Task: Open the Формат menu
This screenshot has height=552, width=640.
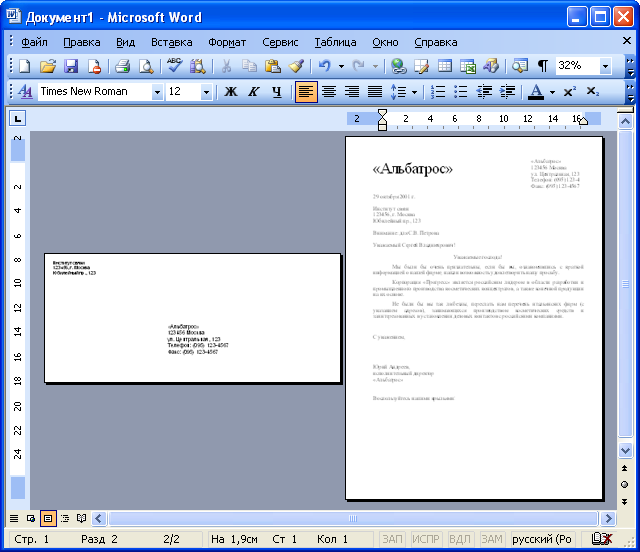Action: [x=227, y=42]
